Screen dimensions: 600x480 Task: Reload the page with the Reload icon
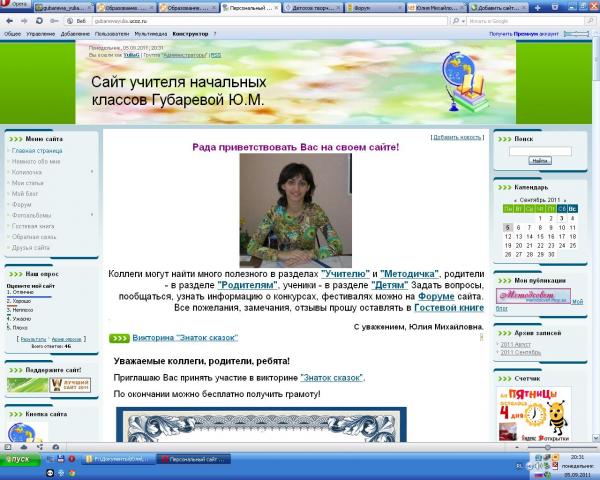pos(39,21)
